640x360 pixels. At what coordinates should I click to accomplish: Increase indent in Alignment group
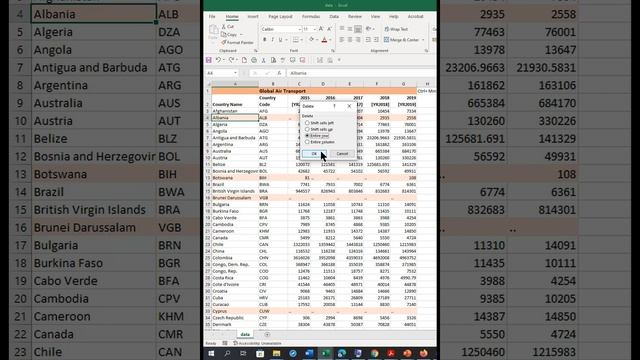[376, 40]
